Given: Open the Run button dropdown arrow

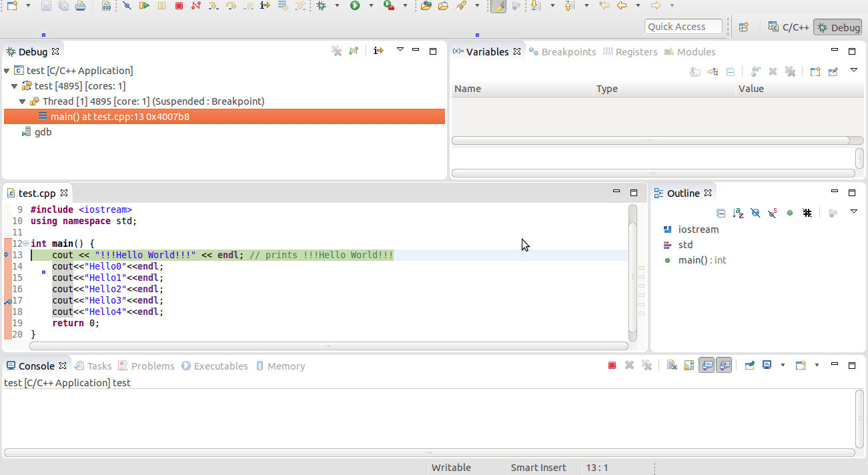Looking at the screenshot, I should pos(371,6).
